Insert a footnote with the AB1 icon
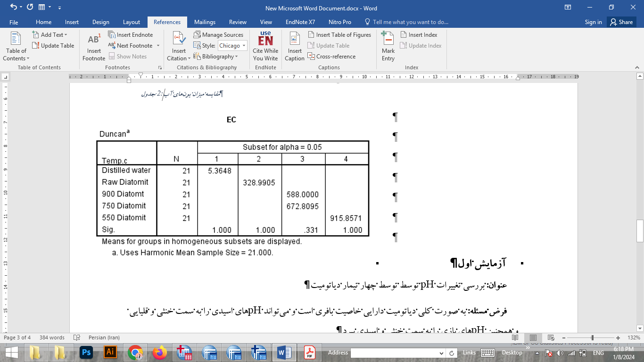The height and width of the screenshot is (362, 644). point(94,47)
